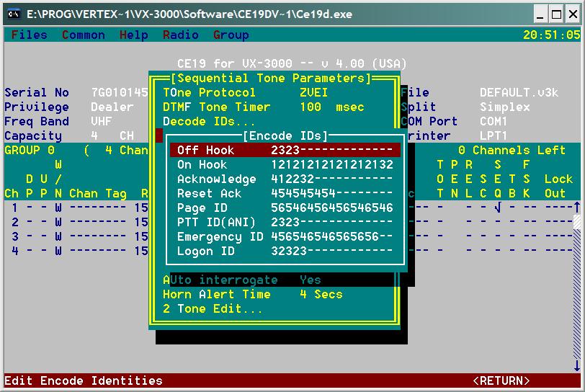
Task: Open the Group menu
Action: [231, 35]
